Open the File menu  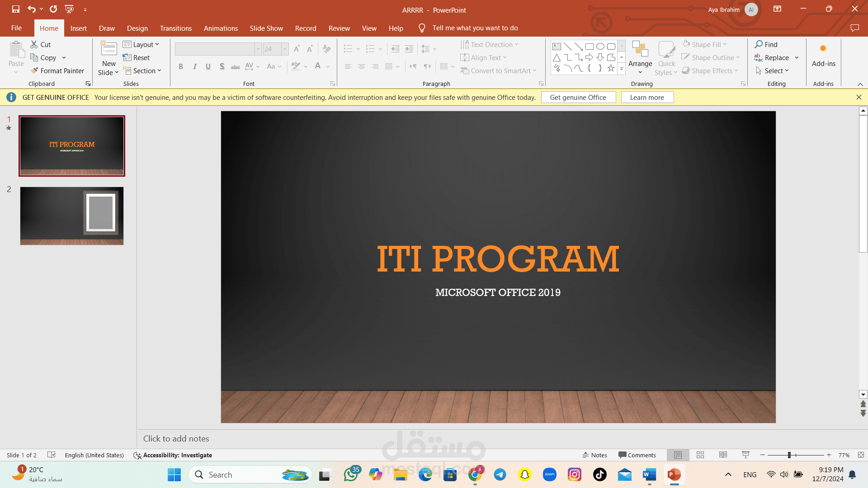pos(16,28)
